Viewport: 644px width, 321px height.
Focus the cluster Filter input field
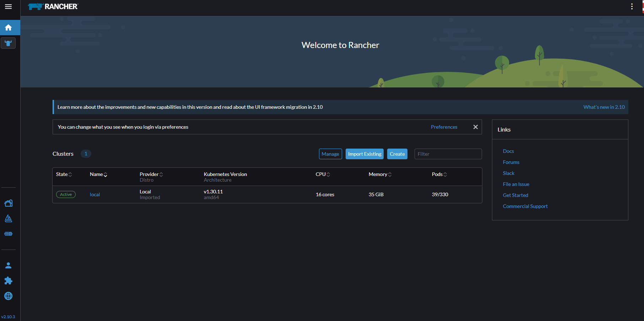448,154
